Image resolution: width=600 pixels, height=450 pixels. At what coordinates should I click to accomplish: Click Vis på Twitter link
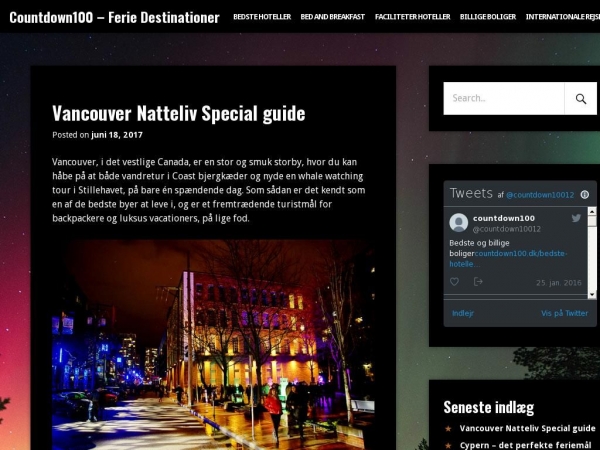[564, 313]
